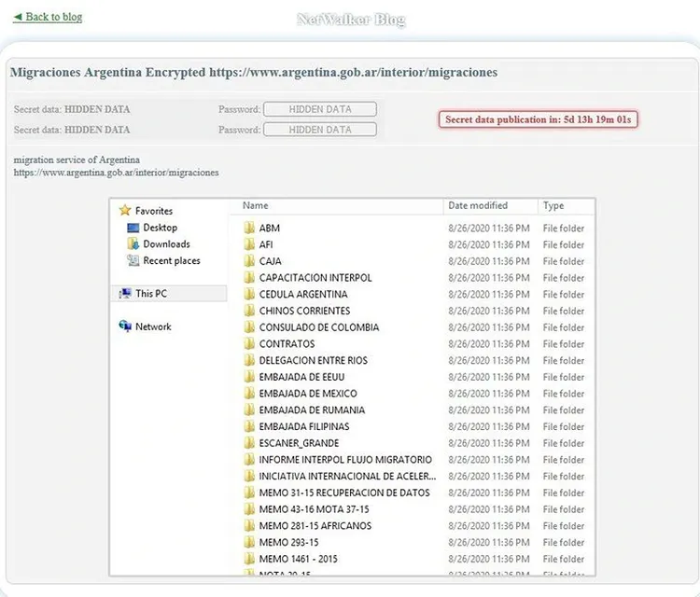The width and height of the screenshot is (700, 597).
Task: Sort by the Name column header
Action: tap(256, 205)
